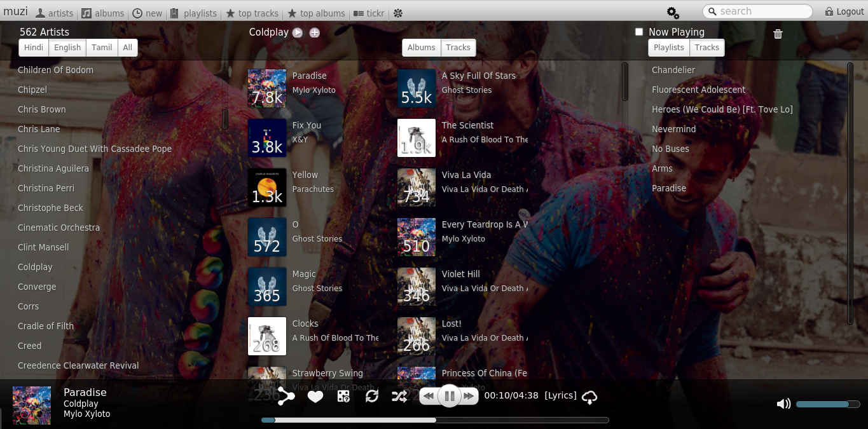Play No Buses from Now Playing list
The width and height of the screenshot is (868, 429).
click(x=670, y=149)
